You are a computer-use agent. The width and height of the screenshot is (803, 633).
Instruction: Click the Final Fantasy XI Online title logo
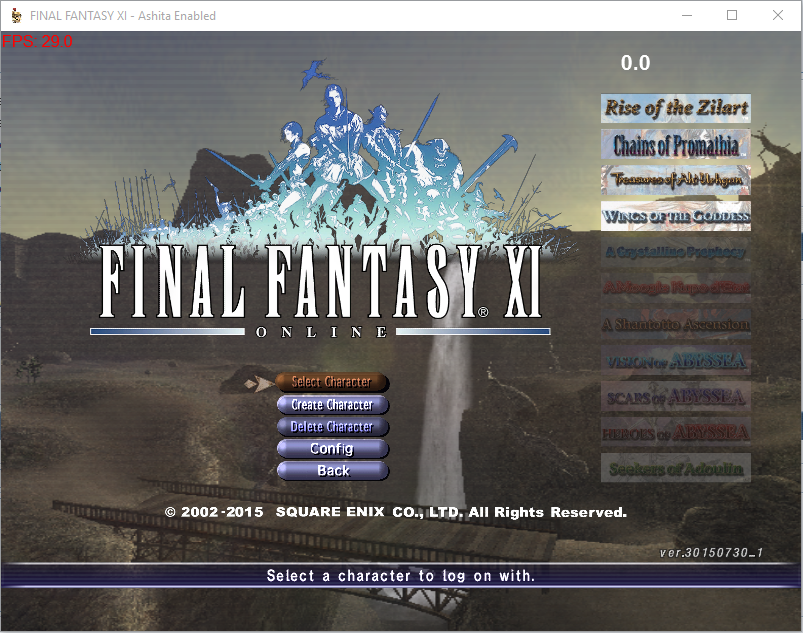pyautogui.click(x=320, y=285)
